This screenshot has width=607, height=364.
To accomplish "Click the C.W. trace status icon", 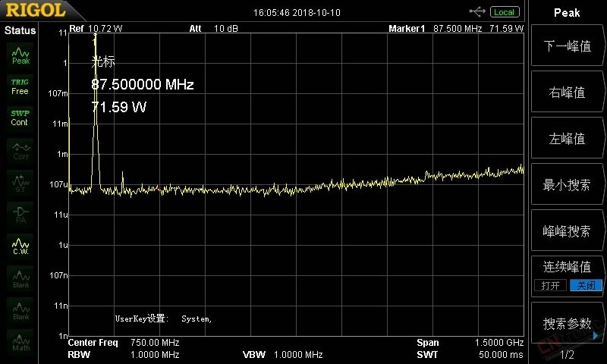I will point(20,246).
